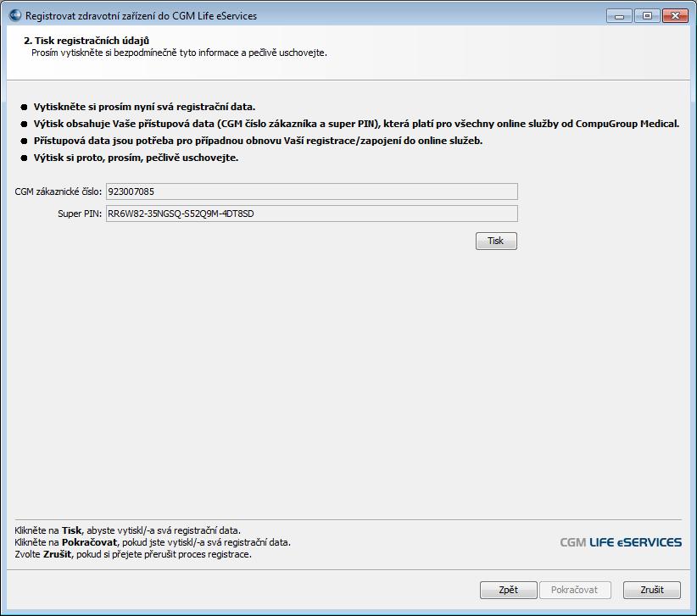Go back with the Zpět button
The image size is (697, 616).
click(509, 590)
